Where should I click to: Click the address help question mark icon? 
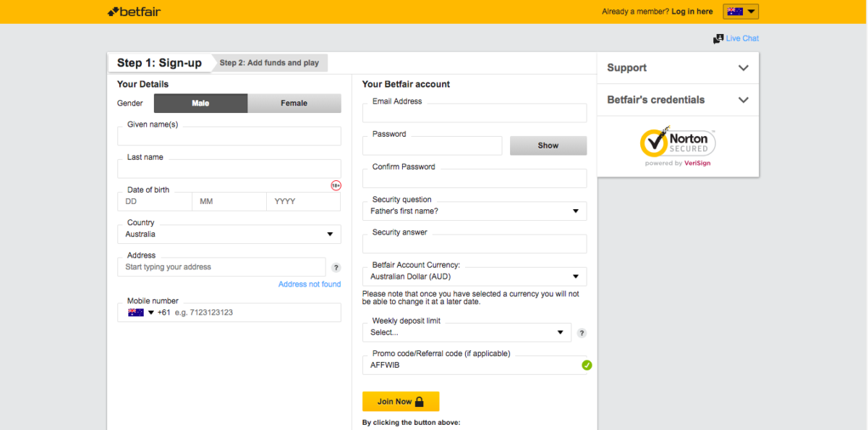point(336,267)
